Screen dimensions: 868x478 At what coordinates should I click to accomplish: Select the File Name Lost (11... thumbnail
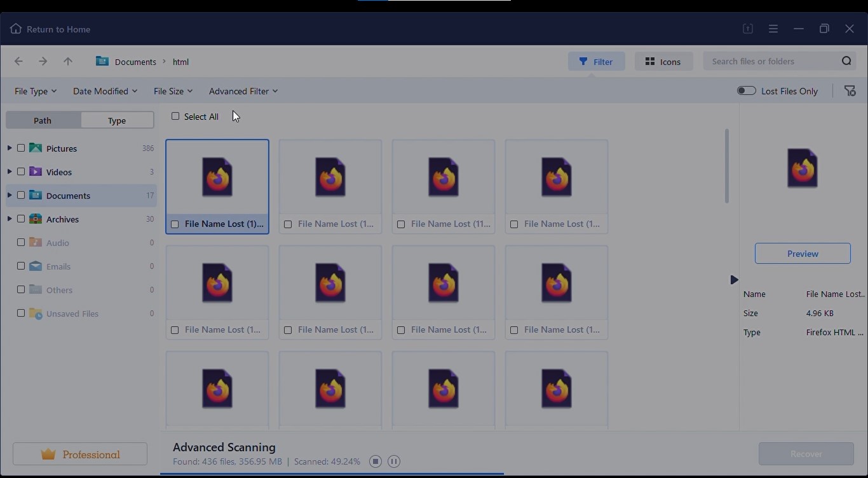[x=444, y=187]
